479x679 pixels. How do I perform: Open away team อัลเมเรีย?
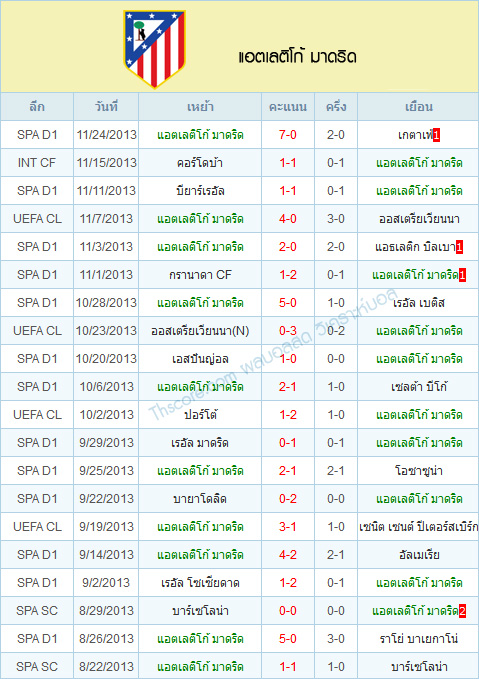click(419, 555)
